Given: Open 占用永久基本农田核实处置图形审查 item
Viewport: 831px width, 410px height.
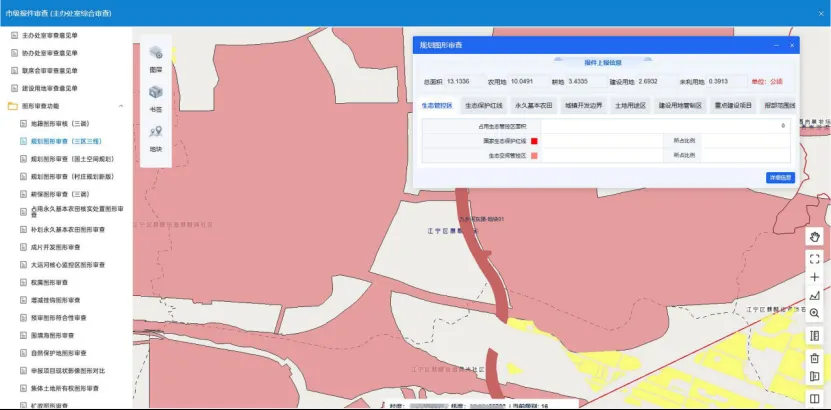Looking at the screenshot, I should 77,211.
